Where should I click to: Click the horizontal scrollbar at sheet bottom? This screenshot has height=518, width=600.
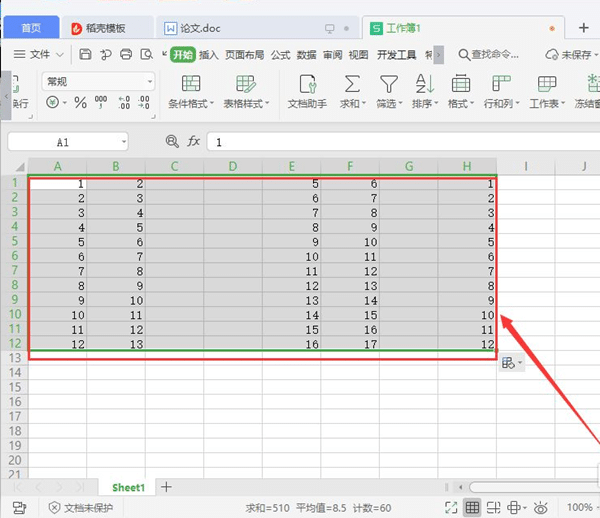[x=535, y=487]
